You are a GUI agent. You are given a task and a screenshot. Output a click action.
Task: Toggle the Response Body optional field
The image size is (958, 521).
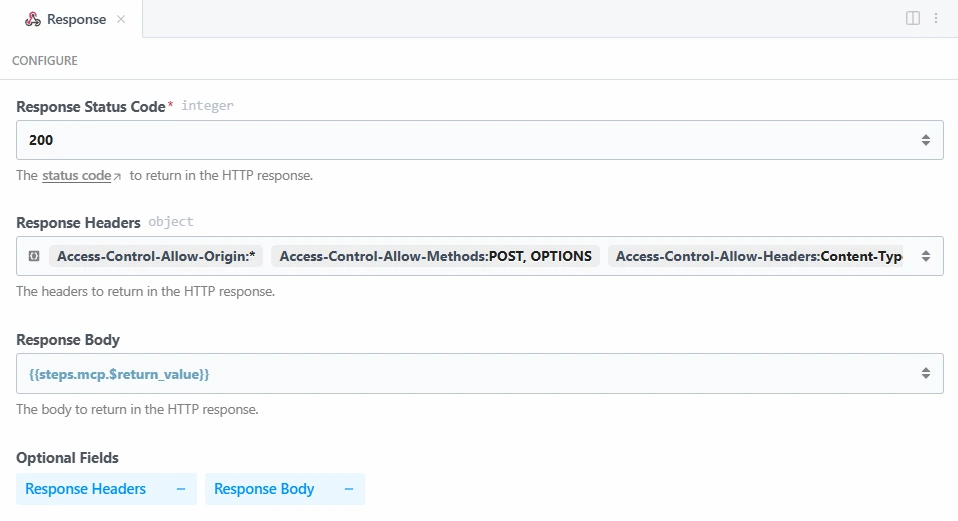[264, 489]
